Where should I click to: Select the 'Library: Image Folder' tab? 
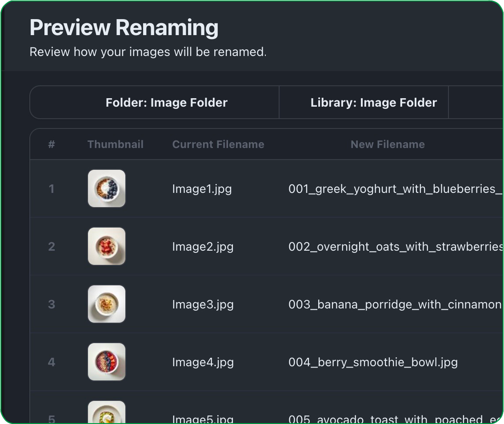tap(364, 103)
